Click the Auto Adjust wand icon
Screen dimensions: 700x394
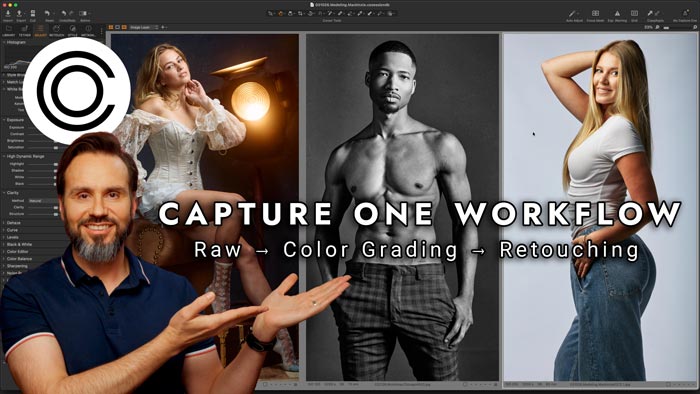pyautogui.click(x=572, y=13)
